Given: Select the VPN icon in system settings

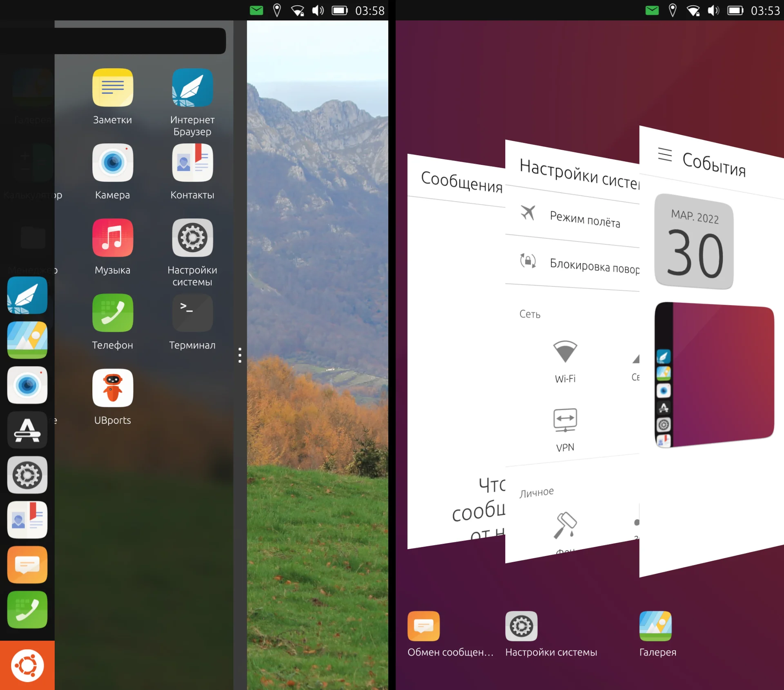Looking at the screenshot, I should click(565, 421).
